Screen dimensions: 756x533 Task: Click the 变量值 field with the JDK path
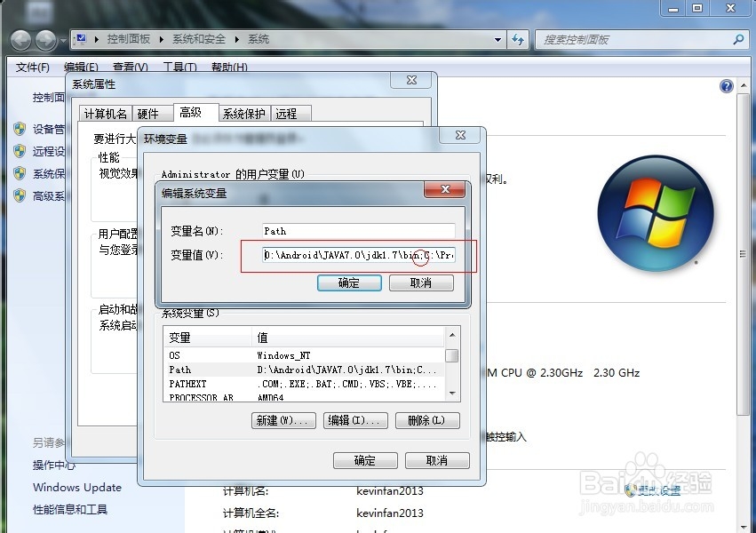point(359,255)
